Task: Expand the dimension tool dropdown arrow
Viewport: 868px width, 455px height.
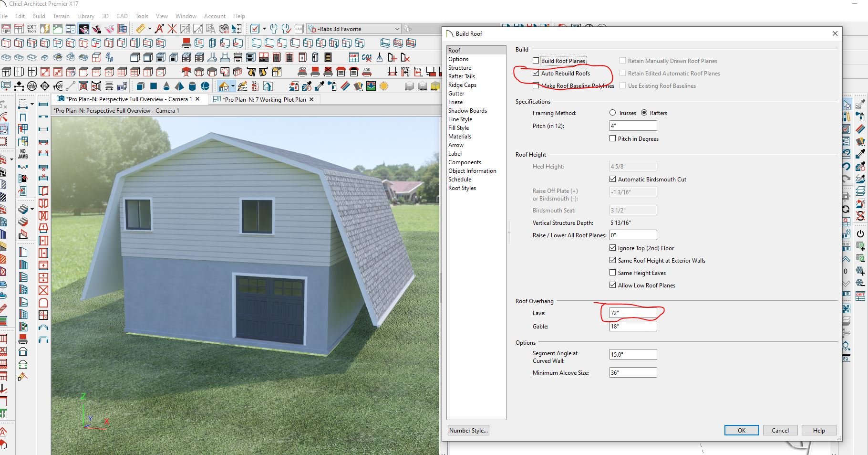Action: click(150, 29)
